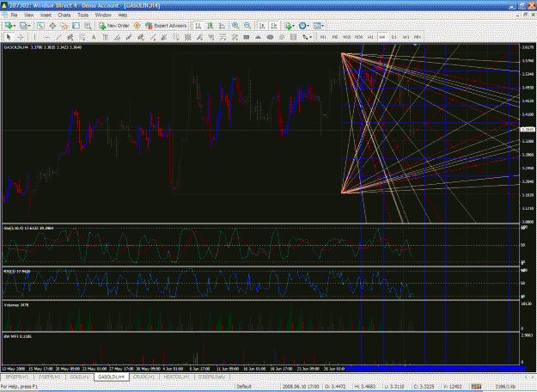Select the ellipse shape drawing tool
Screen dimensions: 537x392
click(x=270, y=37)
